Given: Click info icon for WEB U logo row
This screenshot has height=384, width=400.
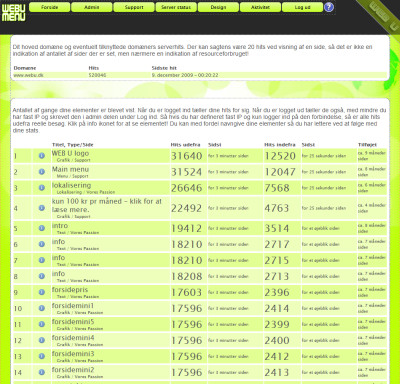Looking at the screenshot, I should (x=42, y=156).
